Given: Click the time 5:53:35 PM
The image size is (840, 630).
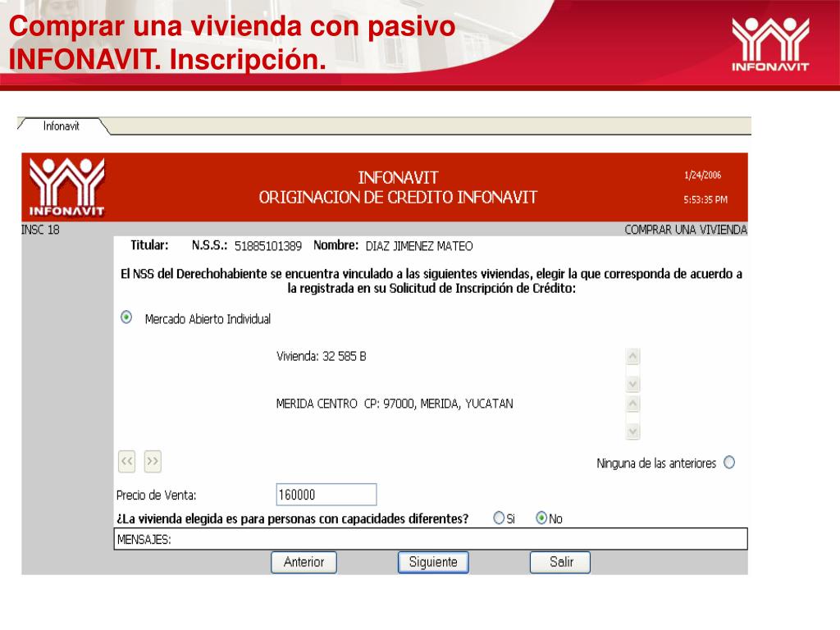Looking at the screenshot, I should (705, 200).
